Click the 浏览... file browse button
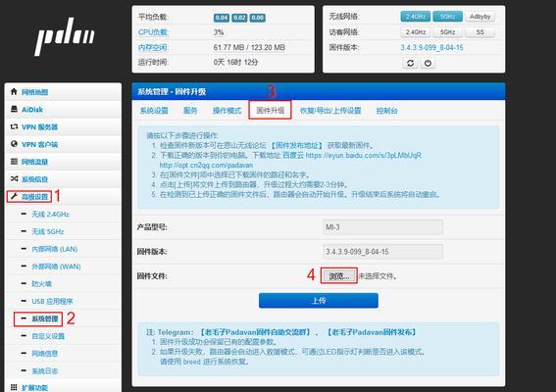 [338, 276]
